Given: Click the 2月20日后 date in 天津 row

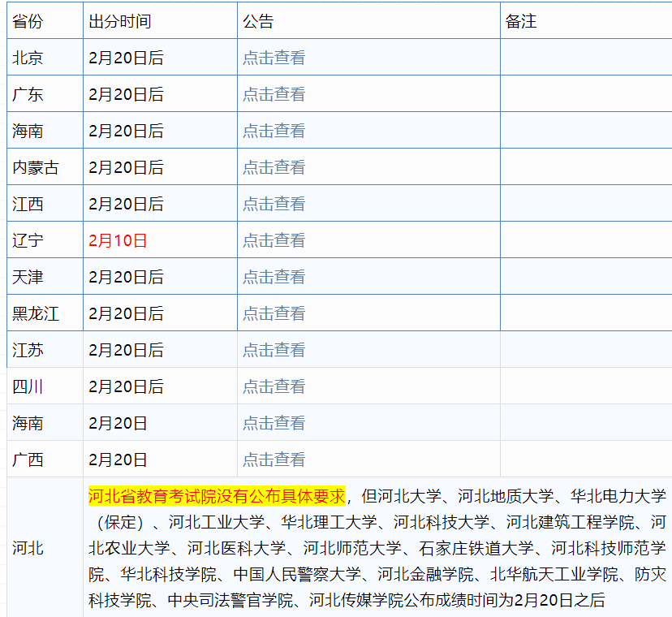Looking at the screenshot, I should pos(126,276).
